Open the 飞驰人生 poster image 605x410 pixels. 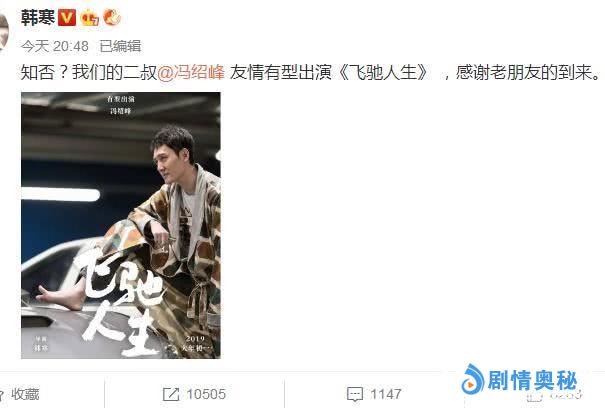[x=121, y=225]
